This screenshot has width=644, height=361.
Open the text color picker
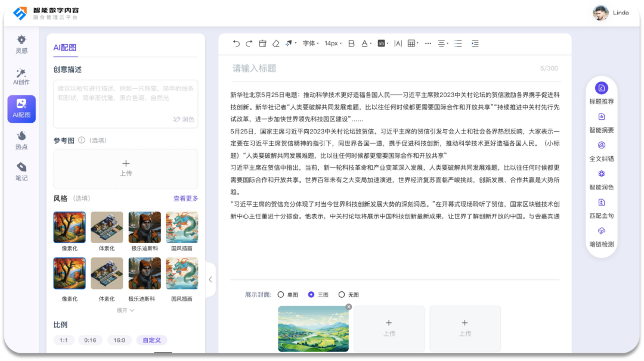click(366, 43)
